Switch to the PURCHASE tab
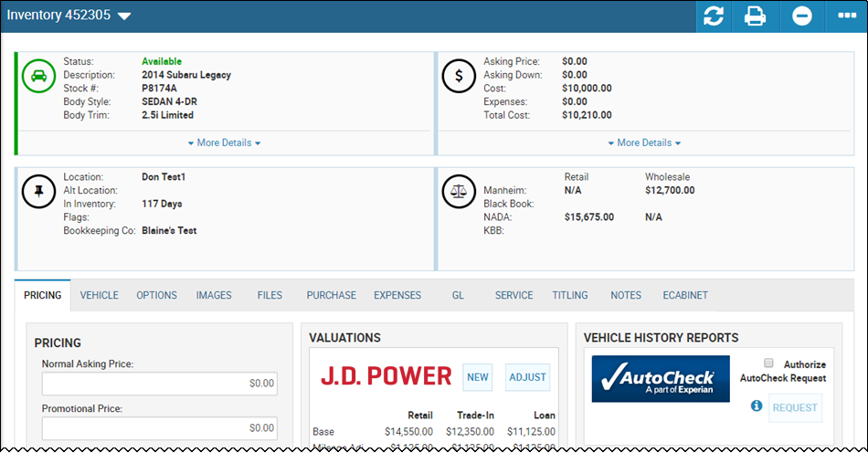This screenshot has width=868, height=453. point(332,295)
